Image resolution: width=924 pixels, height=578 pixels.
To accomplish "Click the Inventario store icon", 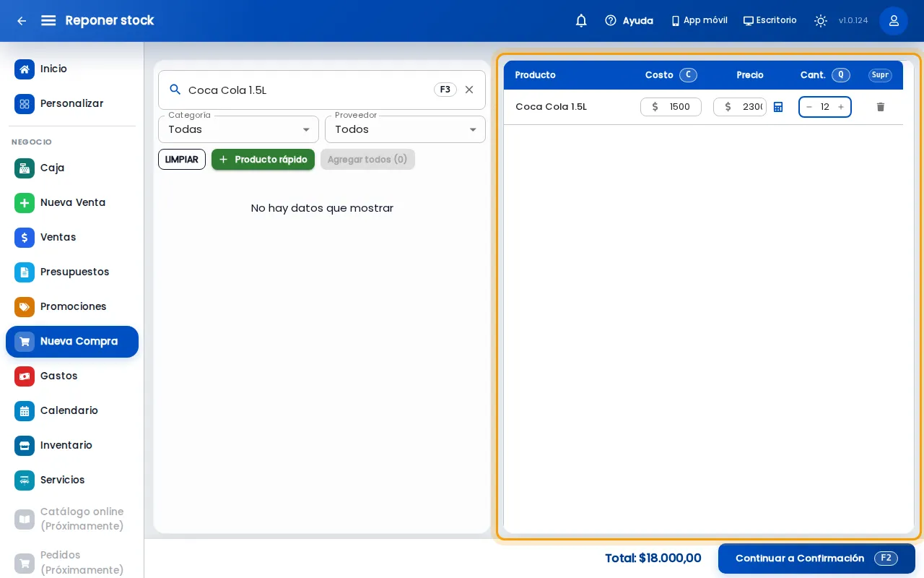I will (25, 445).
